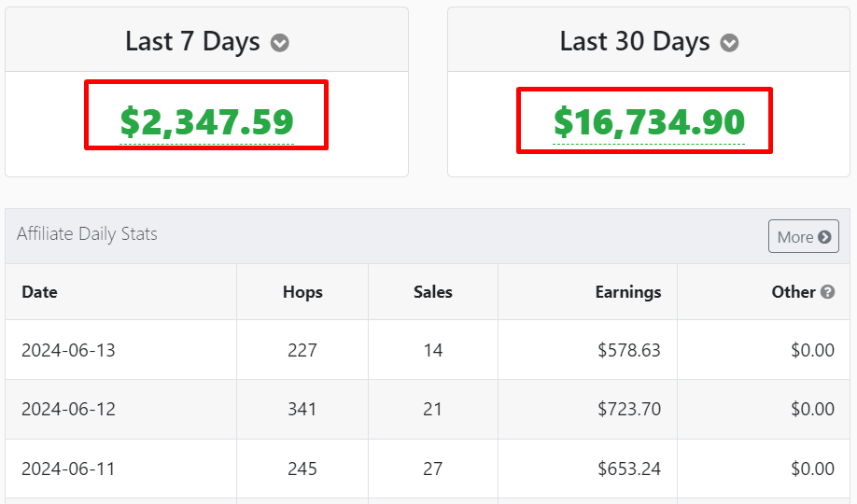Select the Earnings column header
The width and height of the screenshot is (857, 504).
628,292
